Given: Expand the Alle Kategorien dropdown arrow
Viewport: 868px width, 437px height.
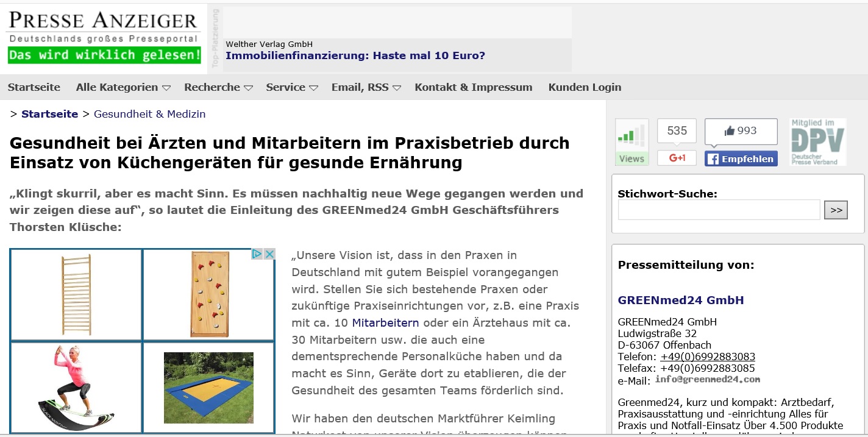Looking at the screenshot, I should [x=166, y=88].
